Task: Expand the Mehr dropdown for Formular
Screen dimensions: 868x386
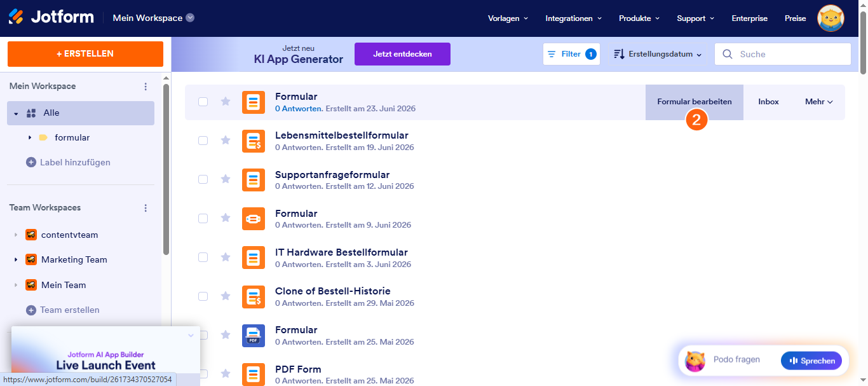Action: pos(819,102)
